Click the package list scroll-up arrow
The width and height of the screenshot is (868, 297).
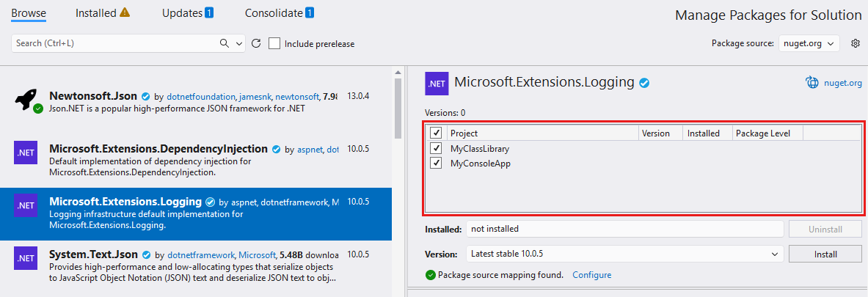point(398,72)
